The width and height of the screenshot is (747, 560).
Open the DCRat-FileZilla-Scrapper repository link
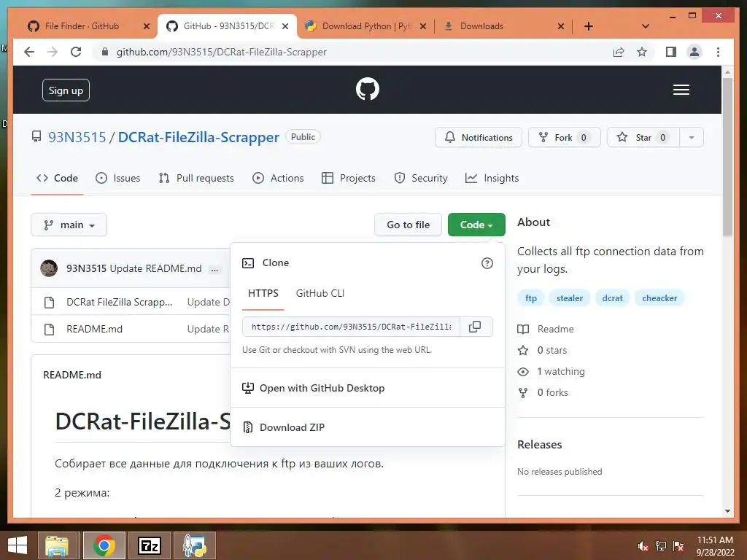198,137
